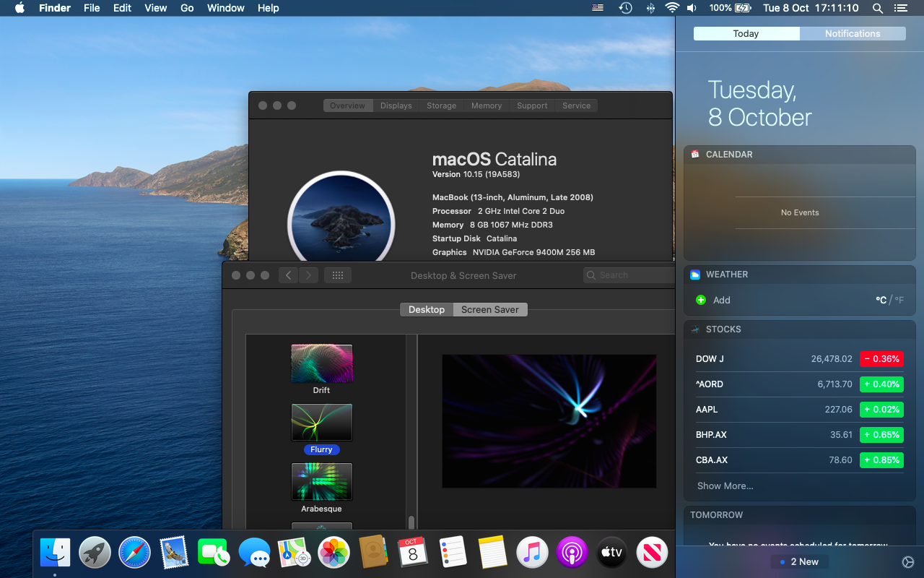This screenshot has width=924, height=578.
Task: Open battery 100% status menu
Action: click(x=731, y=8)
